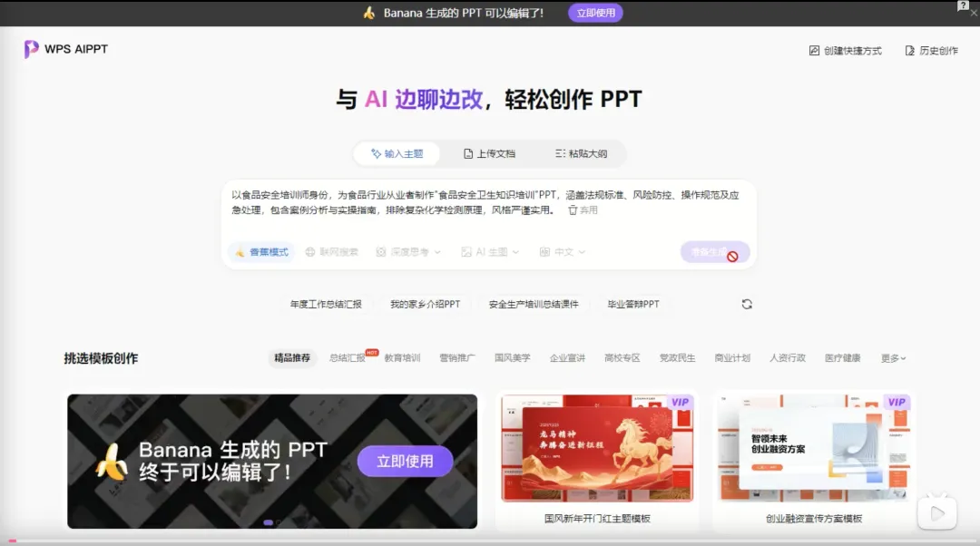Switch to the 上传文档 tab
The height and width of the screenshot is (546, 980).
coord(489,153)
